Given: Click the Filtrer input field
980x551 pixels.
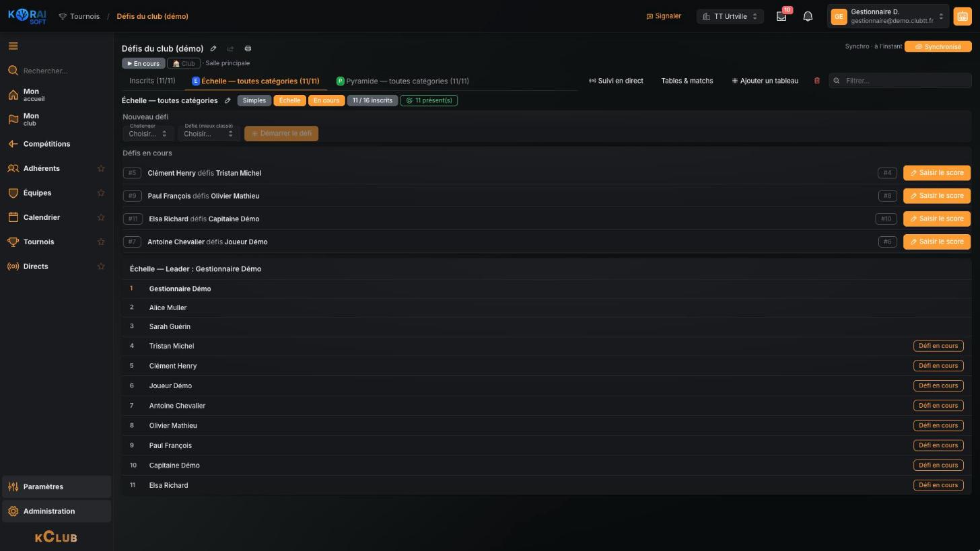Looking at the screenshot, I should click(x=900, y=81).
